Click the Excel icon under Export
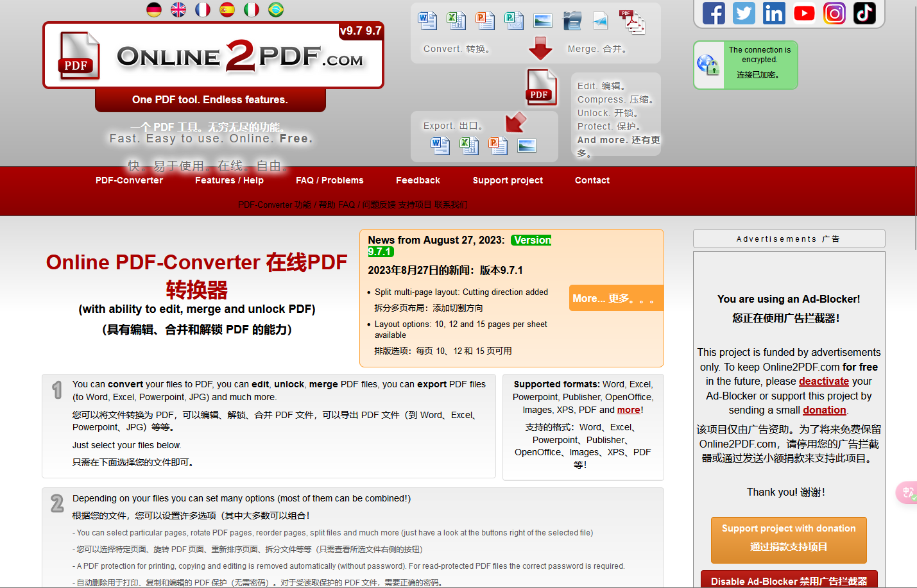The width and height of the screenshot is (917, 588). point(469,146)
